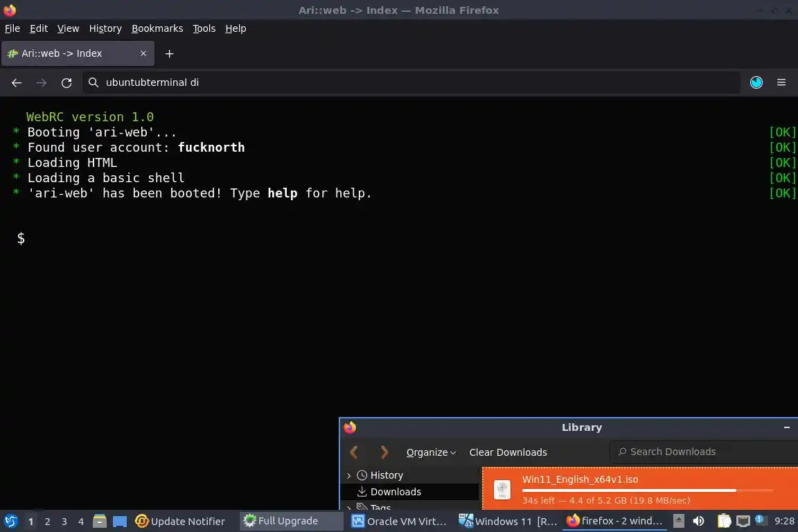Focus the Search Downloads field

[x=704, y=452]
